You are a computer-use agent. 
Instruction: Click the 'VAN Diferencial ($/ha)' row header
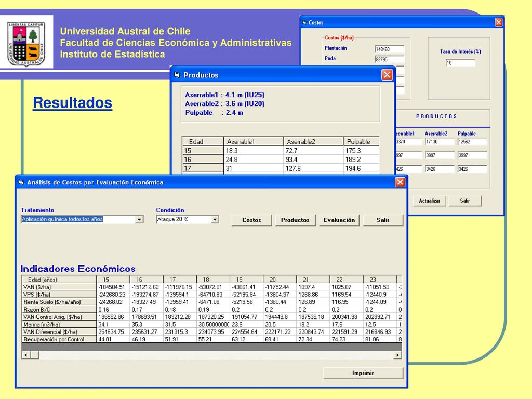tap(59, 332)
